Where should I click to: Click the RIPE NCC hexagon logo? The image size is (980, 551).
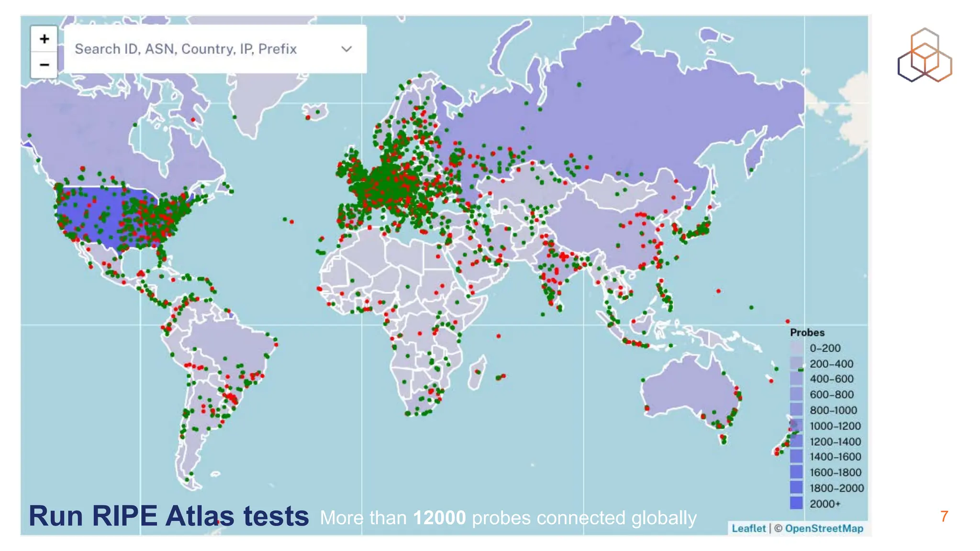[x=924, y=55]
